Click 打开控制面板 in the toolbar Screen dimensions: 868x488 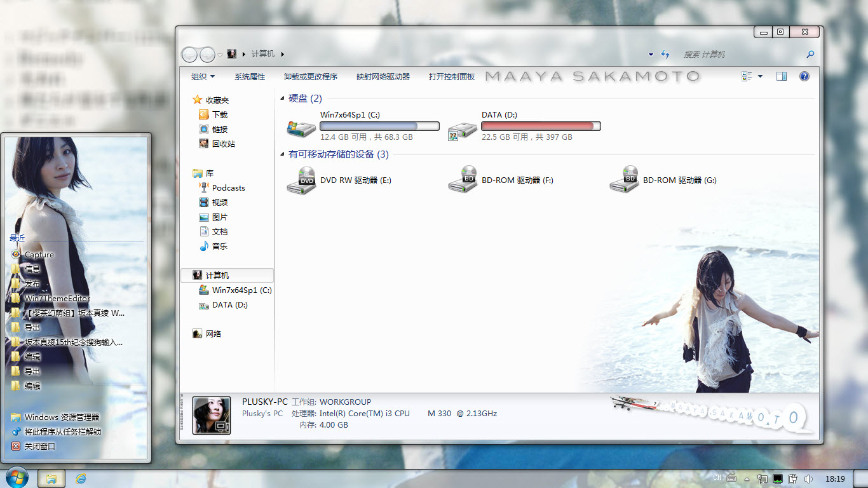pyautogui.click(x=452, y=76)
